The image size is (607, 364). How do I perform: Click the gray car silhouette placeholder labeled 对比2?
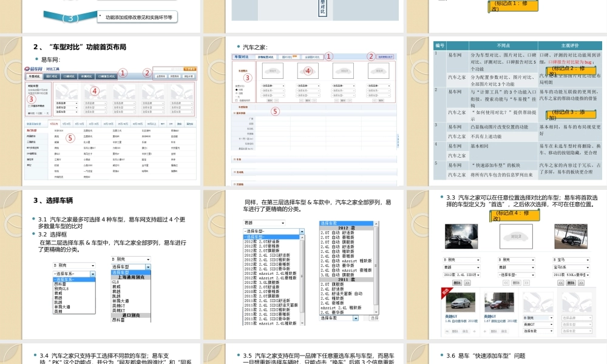(x=516, y=236)
